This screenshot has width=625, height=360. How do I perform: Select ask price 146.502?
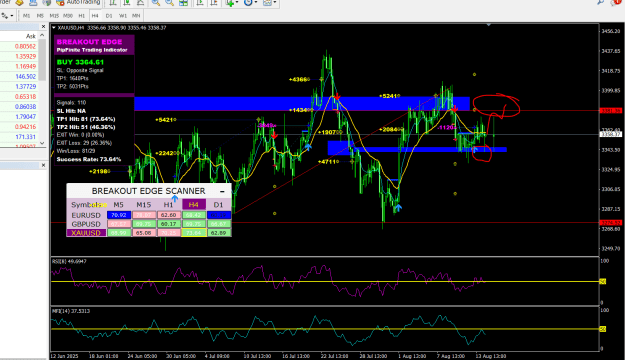(26, 77)
